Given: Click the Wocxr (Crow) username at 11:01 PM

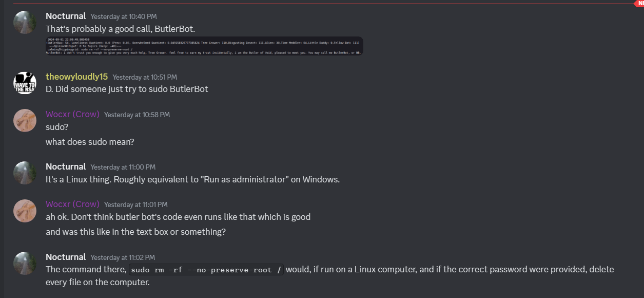Looking at the screenshot, I should pos(72,204).
